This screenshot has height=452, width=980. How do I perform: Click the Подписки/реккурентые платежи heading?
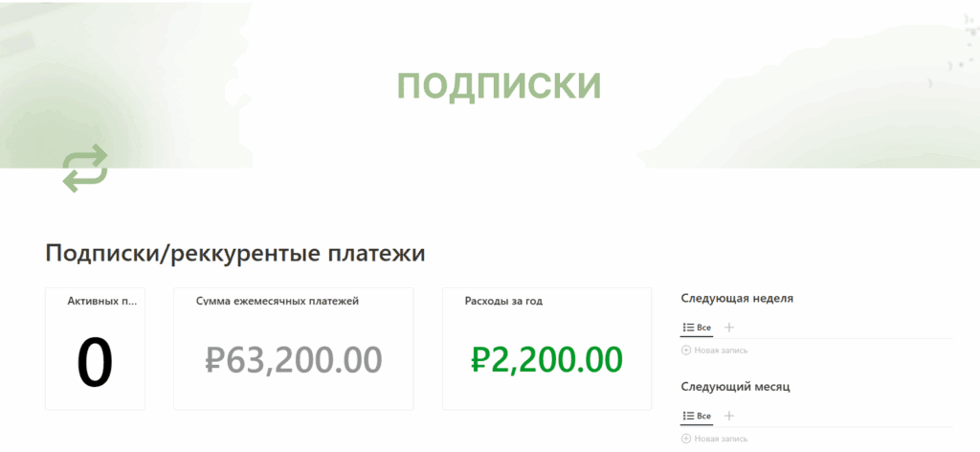coord(234,254)
